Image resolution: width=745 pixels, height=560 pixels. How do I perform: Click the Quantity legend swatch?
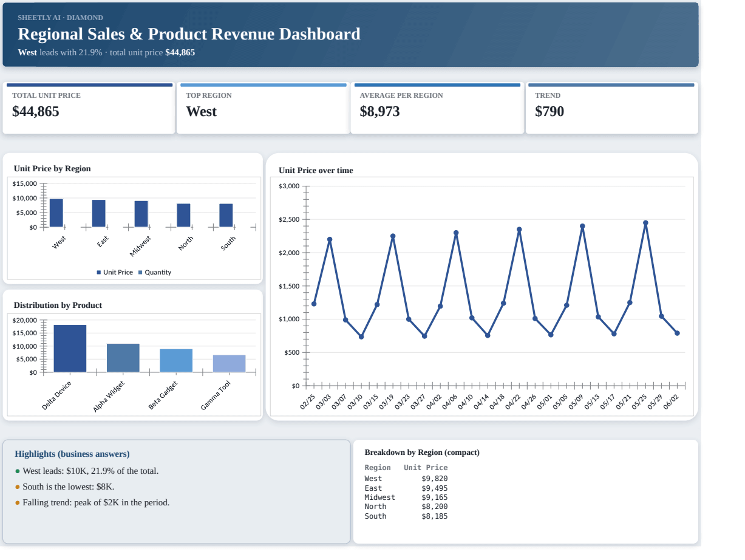tap(140, 273)
